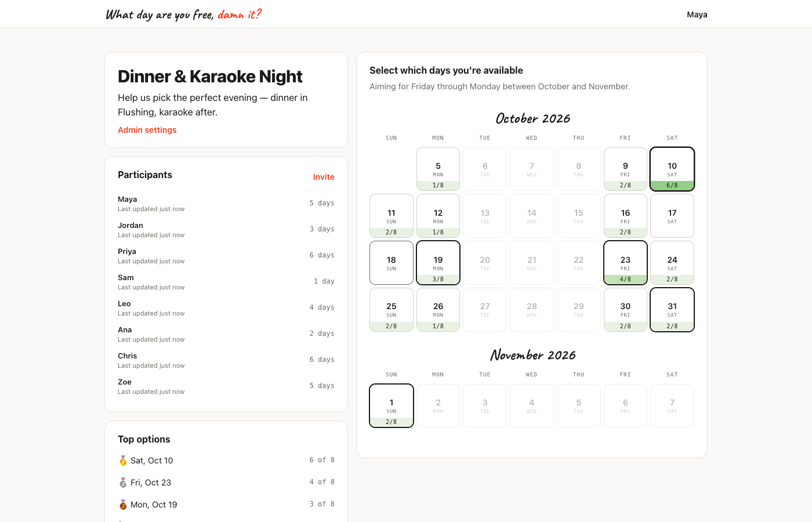Select Chris in the participants list
This screenshot has width=812, height=522.
(x=226, y=360)
